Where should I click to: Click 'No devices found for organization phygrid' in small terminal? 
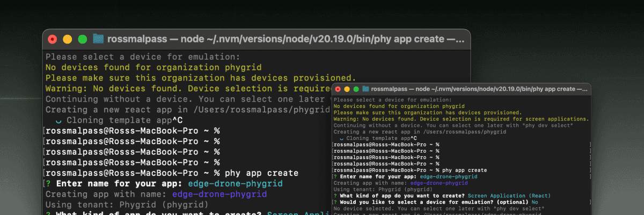pyautogui.click(x=399, y=107)
